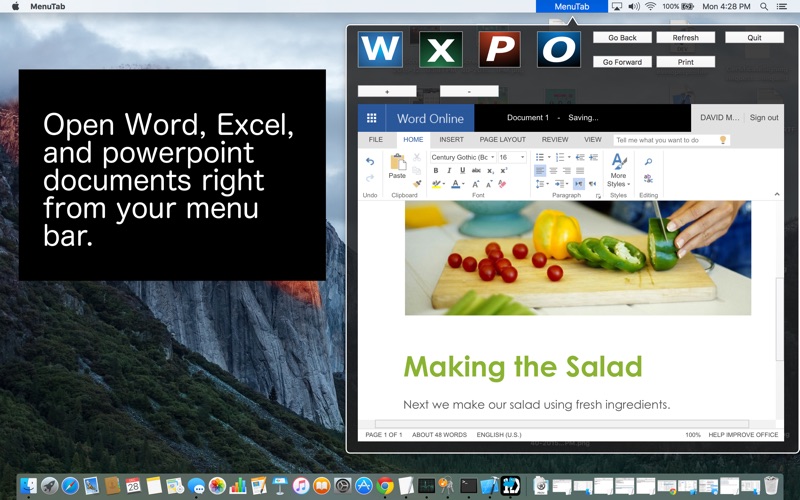Open the FILE tab
The width and height of the screenshot is (800, 500).
(x=376, y=140)
